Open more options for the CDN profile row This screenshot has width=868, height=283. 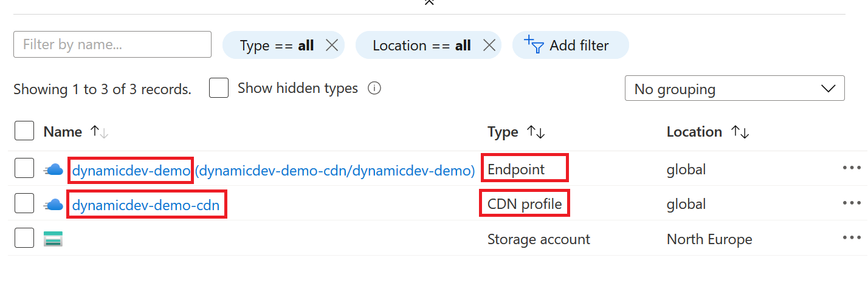(852, 203)
